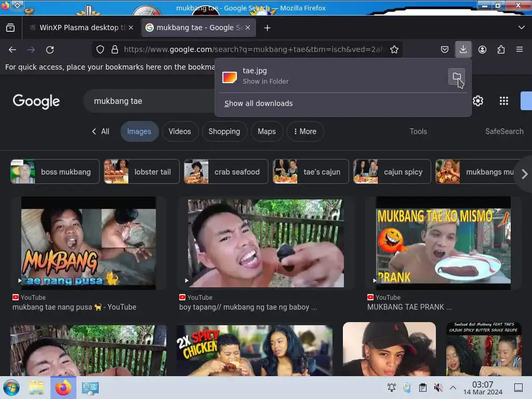Select the cajun spicy suggestion chip
This screenshot has height=399, width=532.
tap(392, 171)
